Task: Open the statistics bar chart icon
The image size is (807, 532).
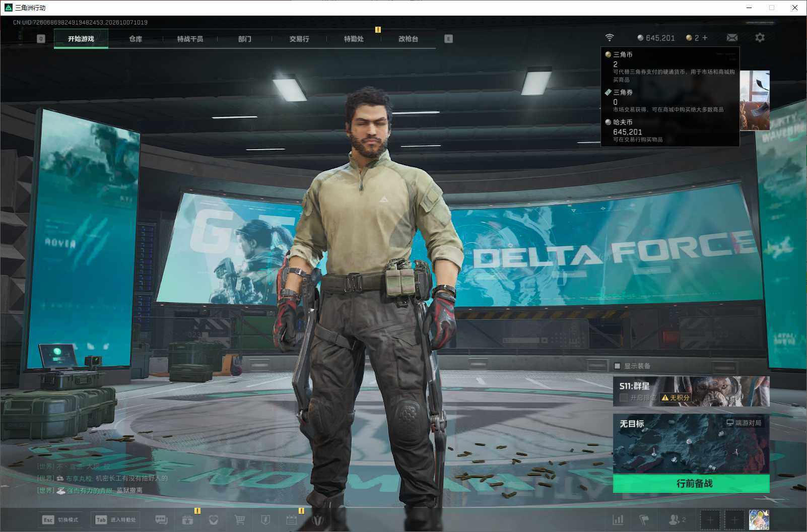Action: tap(618, 519)
